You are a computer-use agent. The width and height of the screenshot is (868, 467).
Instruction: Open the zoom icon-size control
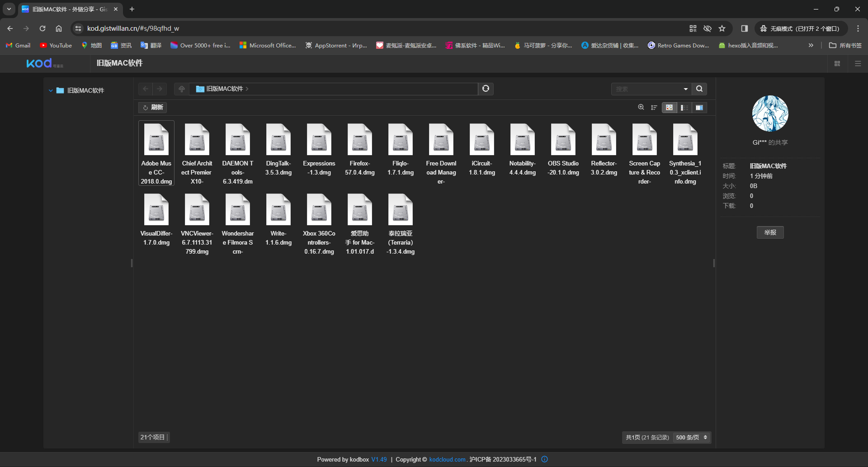[x=641, y=107]
